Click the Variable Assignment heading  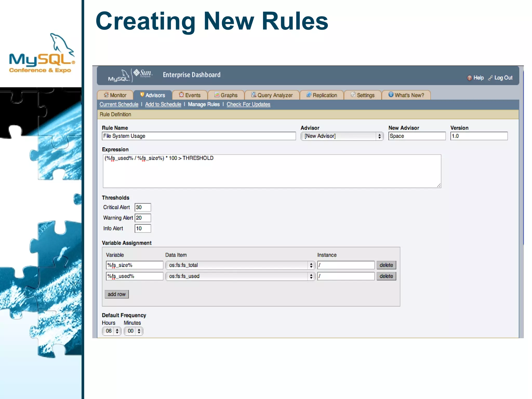coord(127,243)
